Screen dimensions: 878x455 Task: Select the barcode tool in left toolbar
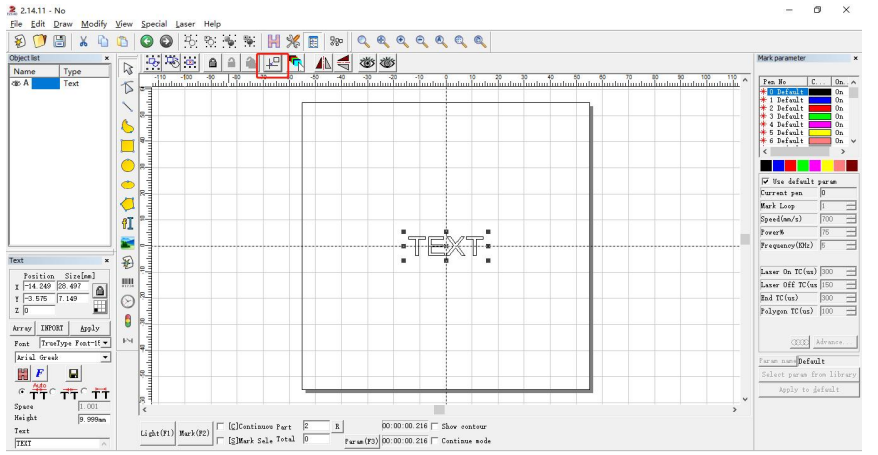tap(128, 282)
